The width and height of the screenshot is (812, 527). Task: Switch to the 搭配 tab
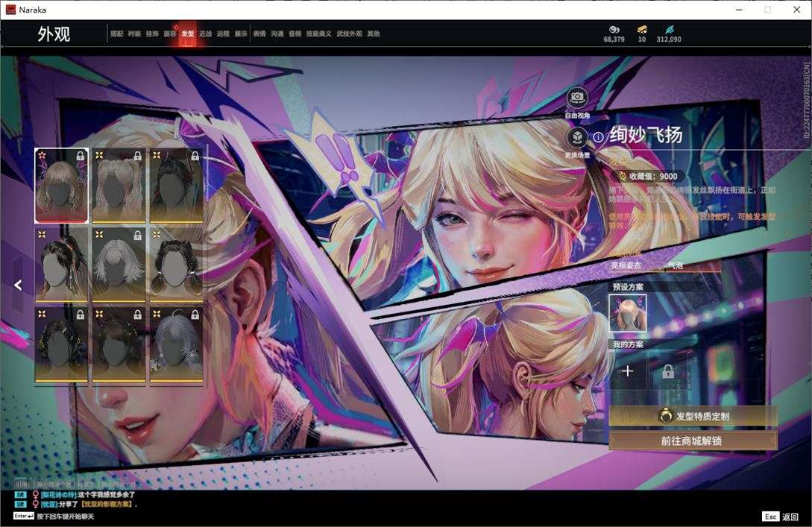coord(116,34)
